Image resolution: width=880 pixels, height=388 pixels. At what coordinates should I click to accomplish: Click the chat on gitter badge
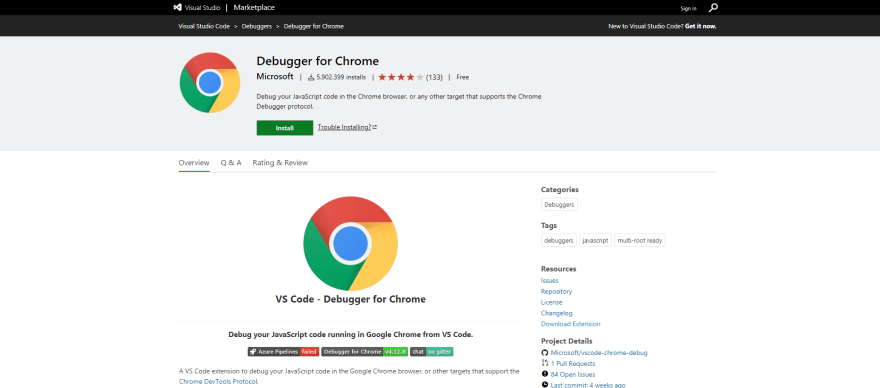(x=432, y=352)
